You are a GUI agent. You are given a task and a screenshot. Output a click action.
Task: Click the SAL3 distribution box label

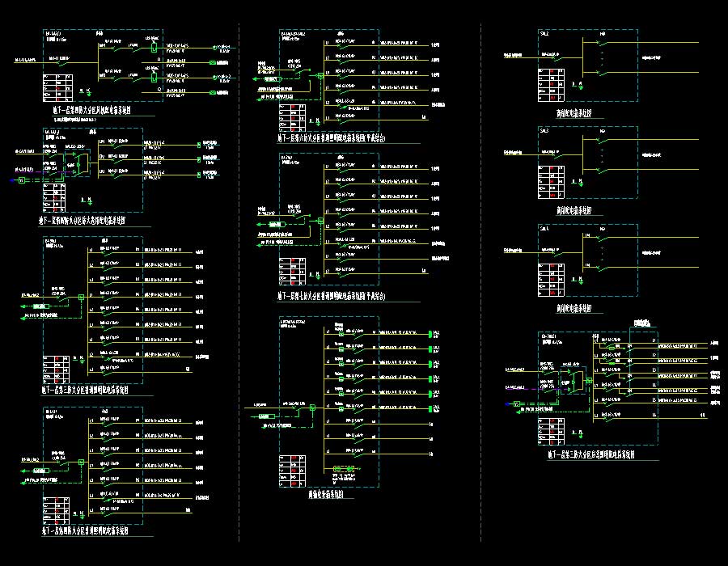coord(544,130)
